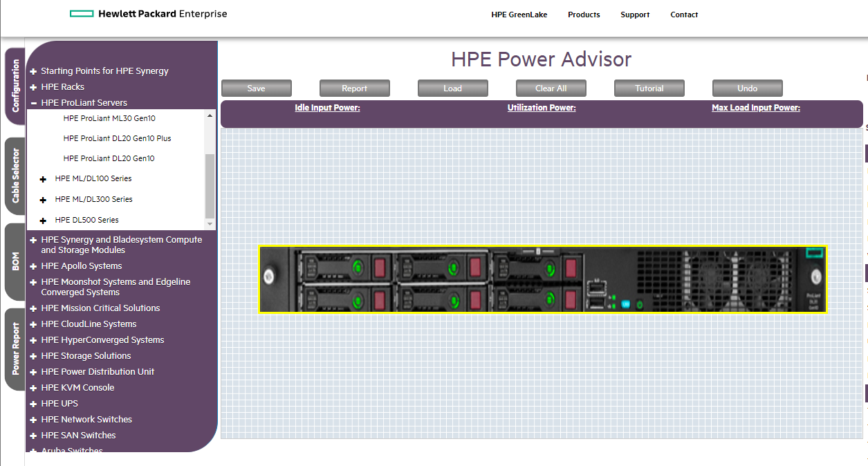Select HPE ProLiant ML30 Gen10
This screenshot has width=868, height=466.
coord(109,118)
